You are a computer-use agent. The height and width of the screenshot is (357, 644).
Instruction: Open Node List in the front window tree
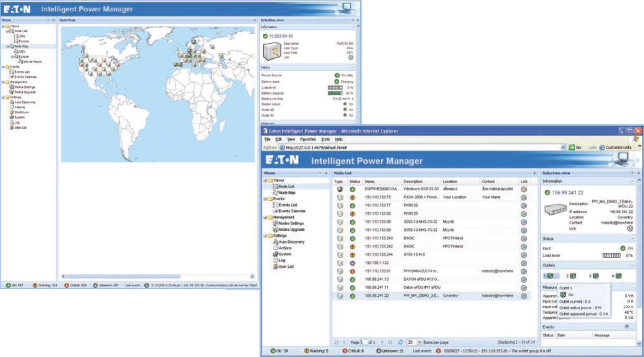click(286, 187)
